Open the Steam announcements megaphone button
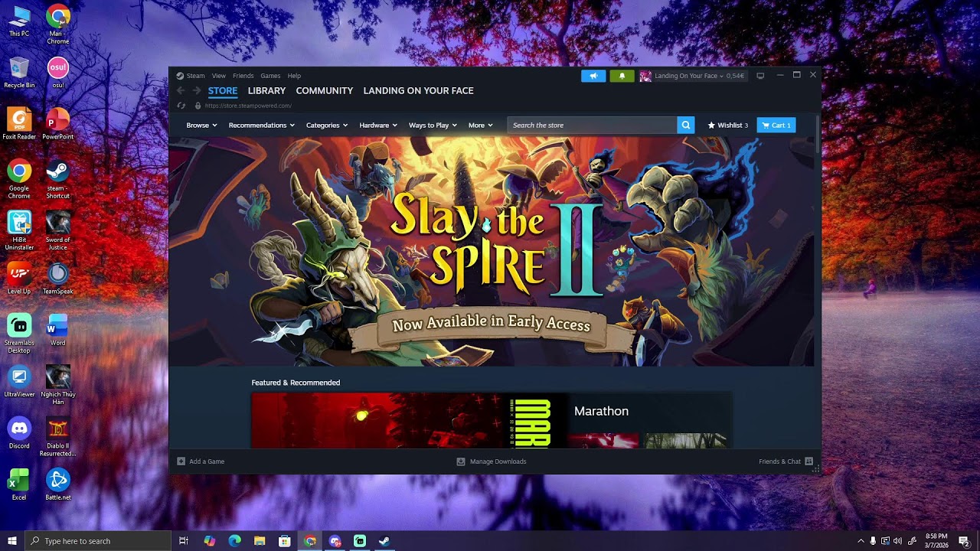Viewport: 980px width, 551px height. click(x=593, y=76)
